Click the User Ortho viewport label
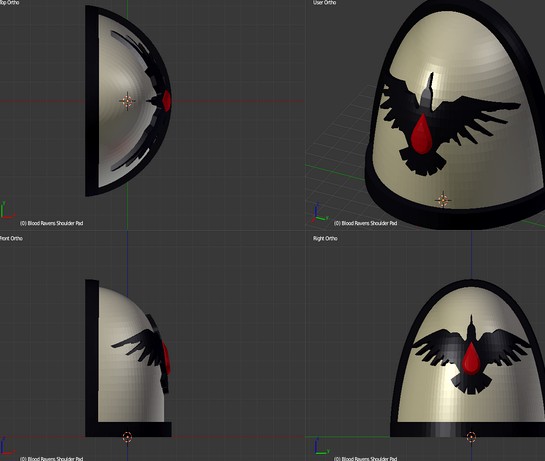 pyautogui.click(x=324, y=2)
